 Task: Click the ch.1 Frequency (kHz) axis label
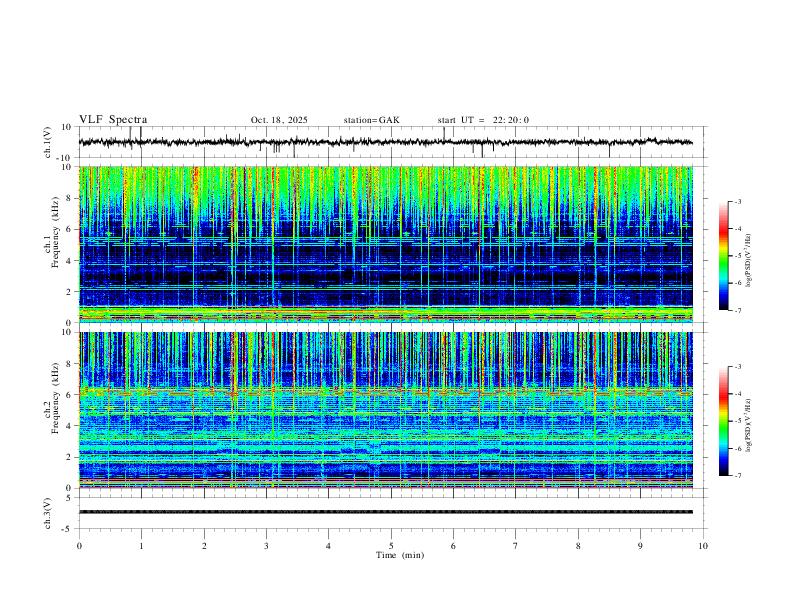52,232
